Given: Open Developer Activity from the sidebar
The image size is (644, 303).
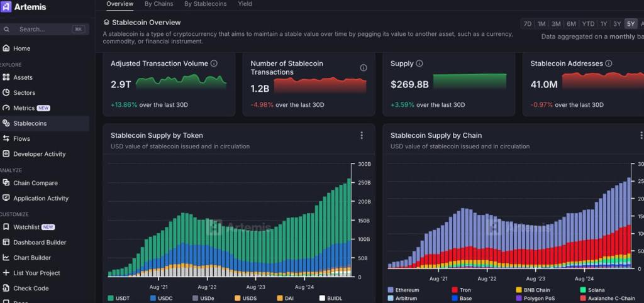Looking at the screenshot, I should click(x=39, y=154).
